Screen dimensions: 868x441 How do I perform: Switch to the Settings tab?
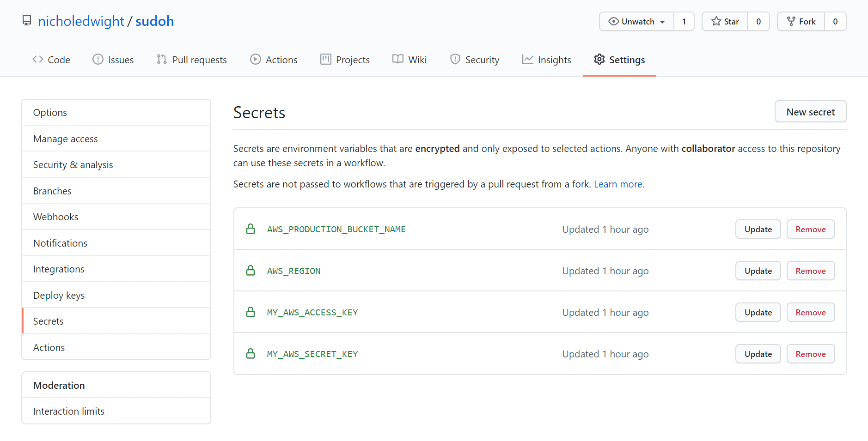point(619,60)
